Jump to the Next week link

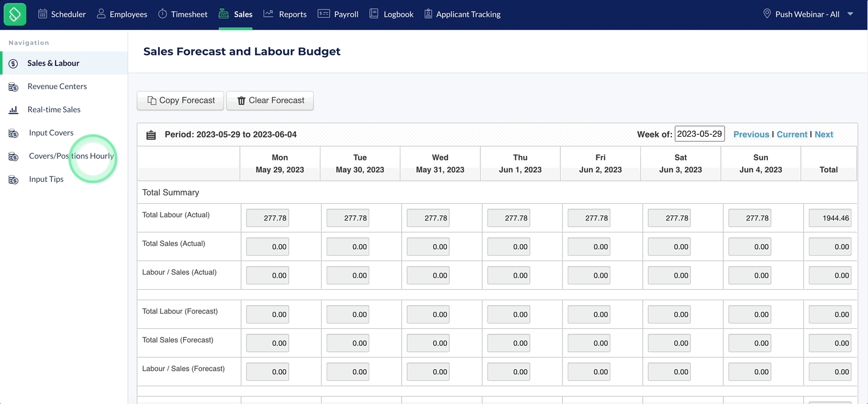point(823,134)
